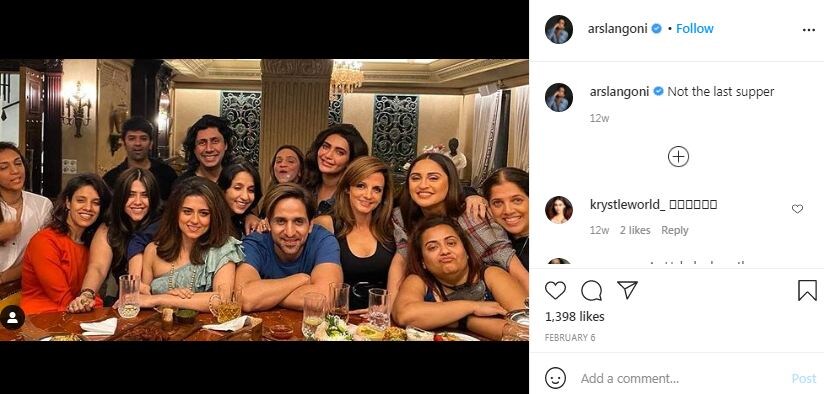Open the arslangoni header profile picture
The image size is (824, 394).
(559, 29)
